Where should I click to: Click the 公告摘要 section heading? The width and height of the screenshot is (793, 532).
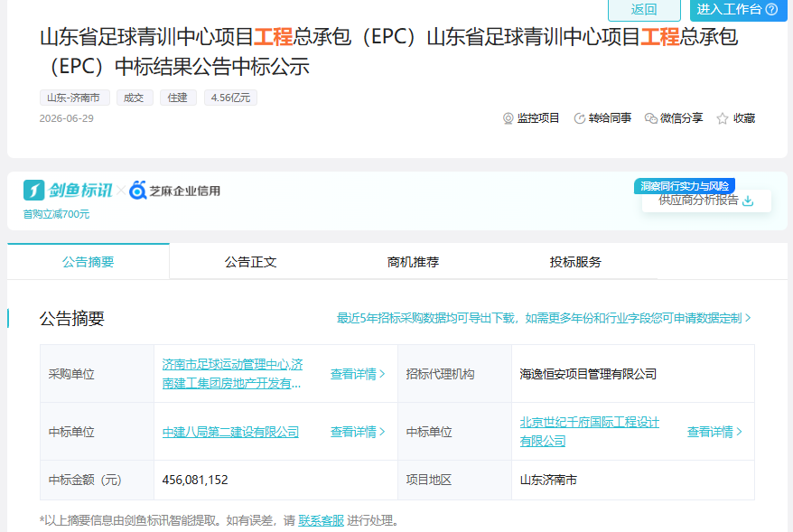point(72,319)
